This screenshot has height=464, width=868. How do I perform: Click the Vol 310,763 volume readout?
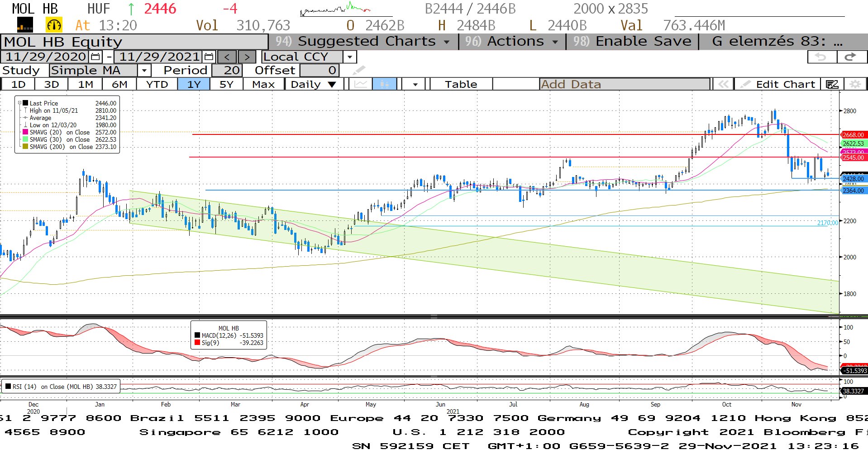point(243,25)
